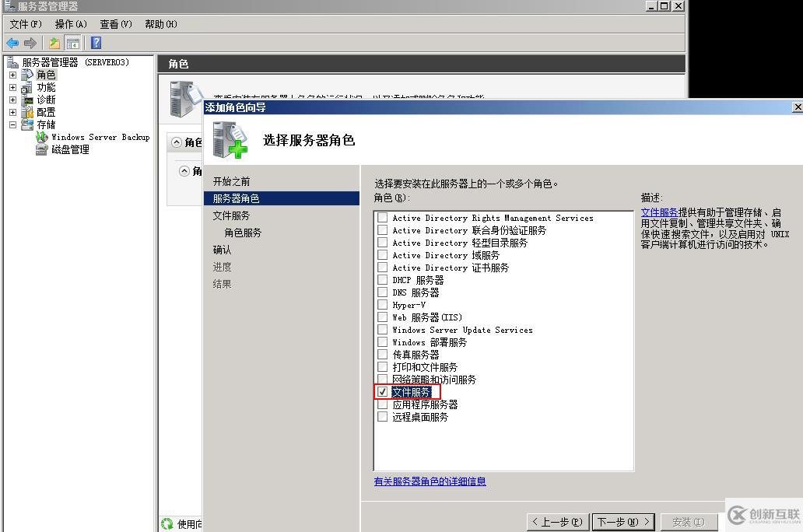Click the 下一步(N) button
Viewport: 803px width, 532px height.
tap(623, 522)
